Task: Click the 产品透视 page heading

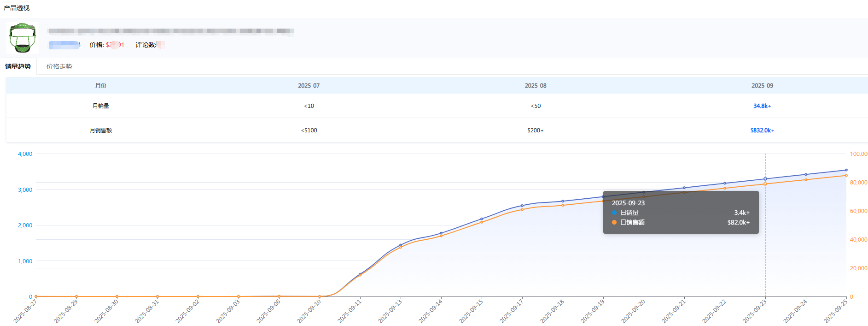Action: [x=17, y=8]
